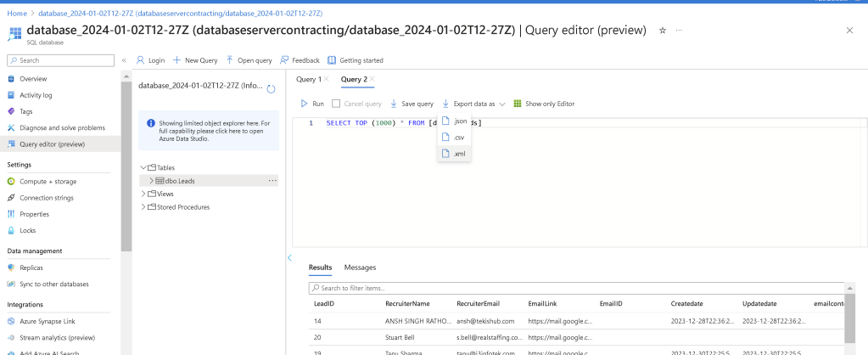868x355 pixels.
Task: Click the sidebar Search box
Action: point(60,60)
